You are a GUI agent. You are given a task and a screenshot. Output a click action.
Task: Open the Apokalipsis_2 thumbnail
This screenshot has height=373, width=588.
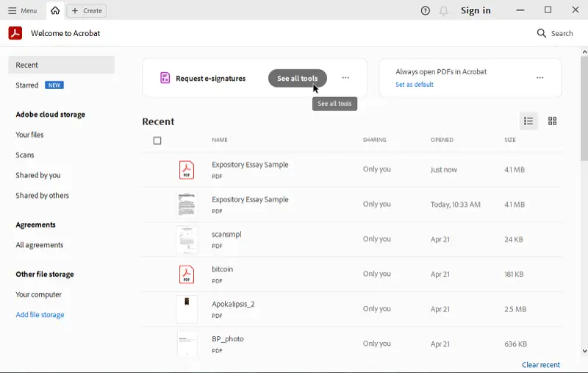point(187,309)
